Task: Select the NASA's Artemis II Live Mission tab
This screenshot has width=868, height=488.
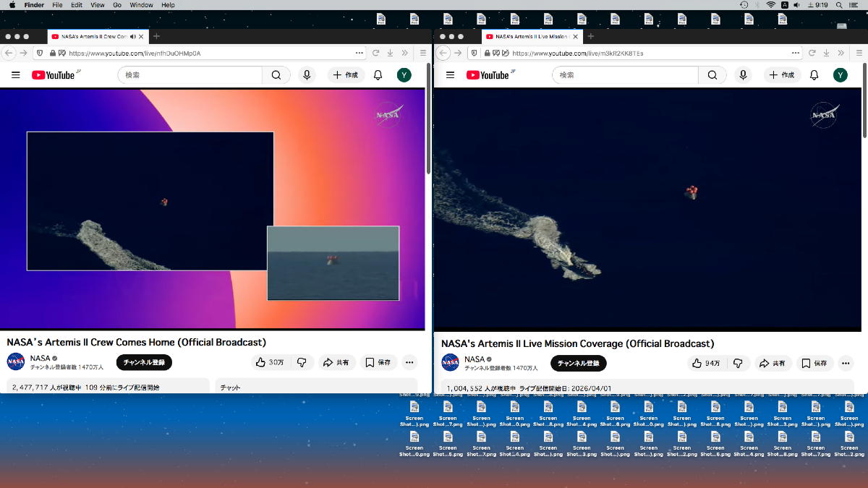Action: (x=532, y=36)
